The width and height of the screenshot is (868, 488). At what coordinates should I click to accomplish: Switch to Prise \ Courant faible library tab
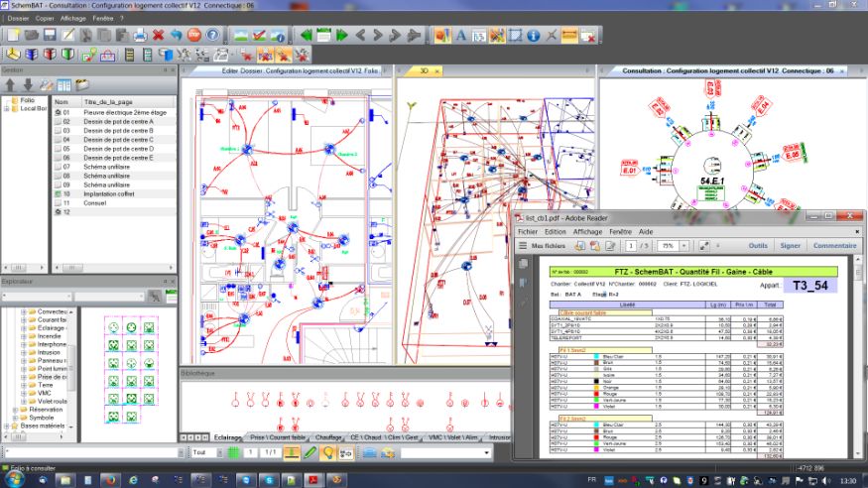coord(278,437)
